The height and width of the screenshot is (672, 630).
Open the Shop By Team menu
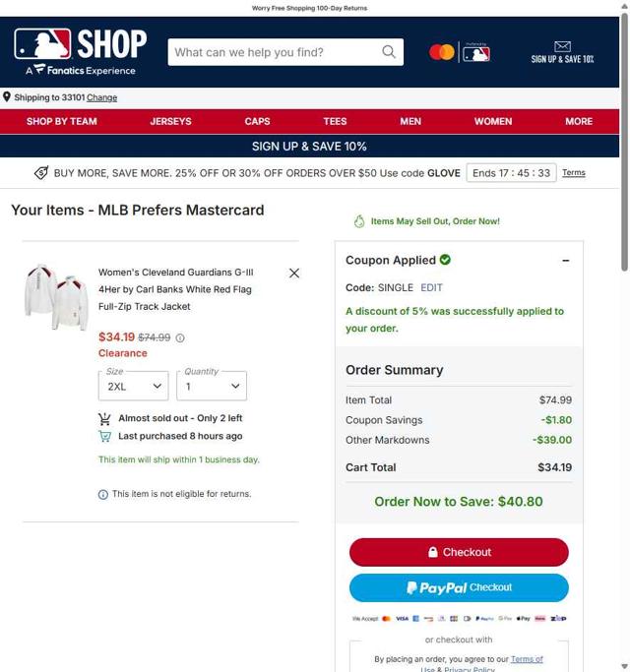62,121
